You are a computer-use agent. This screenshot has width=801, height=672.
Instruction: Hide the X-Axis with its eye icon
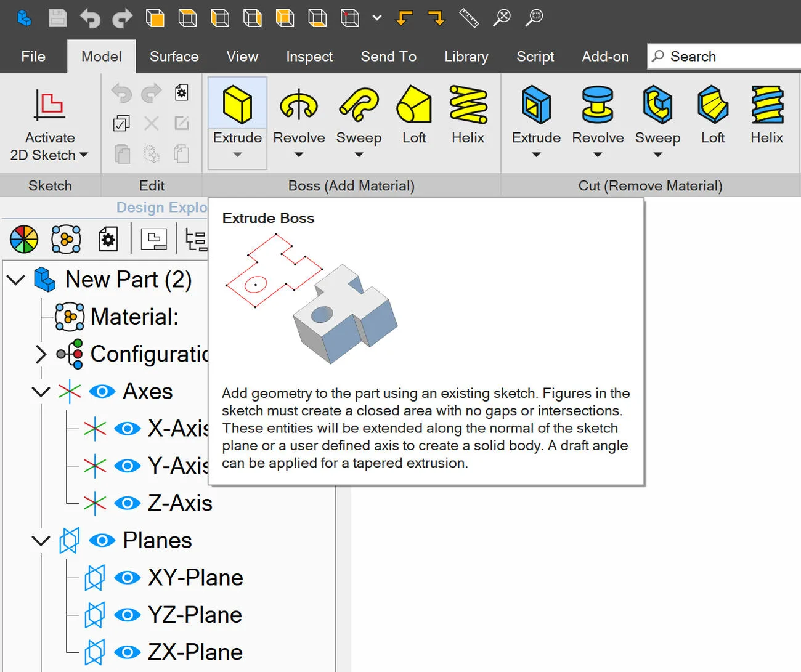pyautogui.click(x=128, y=429)
